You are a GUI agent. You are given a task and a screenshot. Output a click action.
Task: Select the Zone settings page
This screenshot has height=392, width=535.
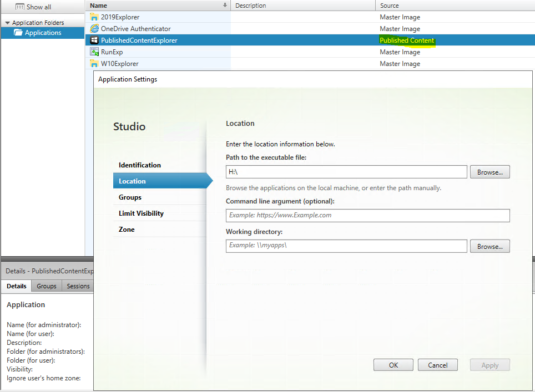(127, 230)
